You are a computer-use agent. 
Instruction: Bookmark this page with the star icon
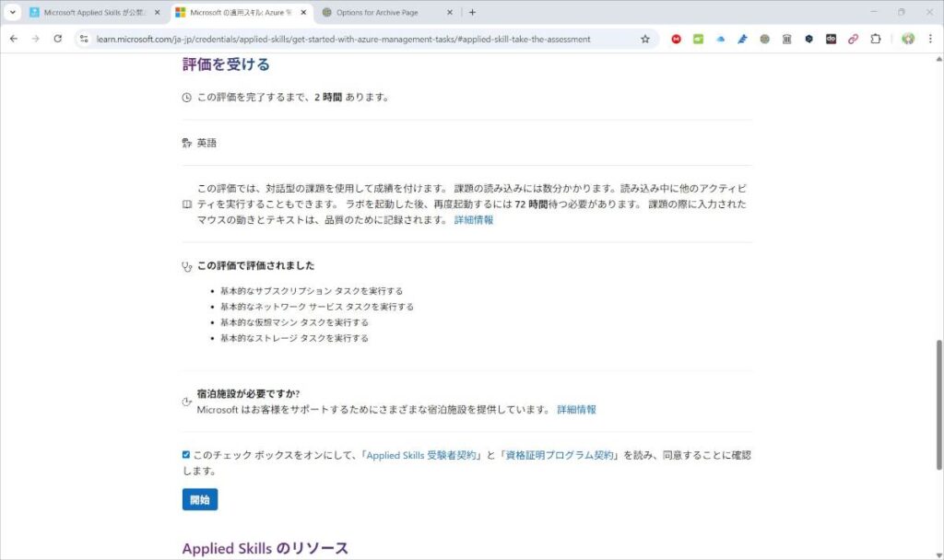point(644,39)
